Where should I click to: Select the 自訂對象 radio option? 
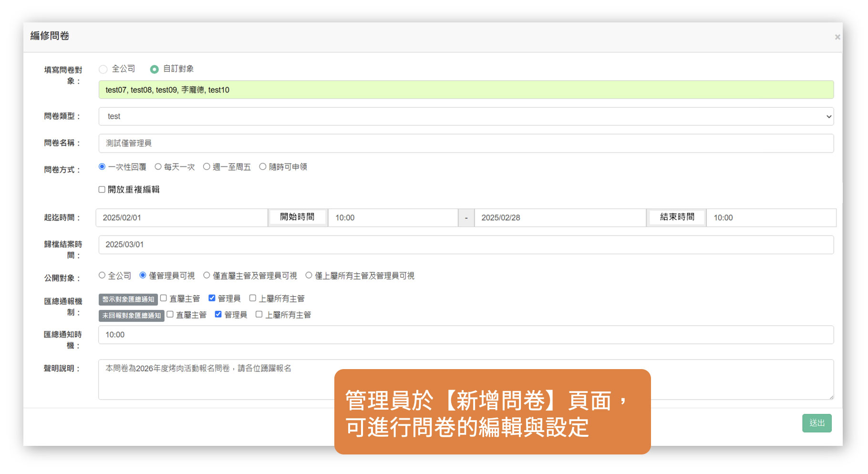[x=154, y=69]
